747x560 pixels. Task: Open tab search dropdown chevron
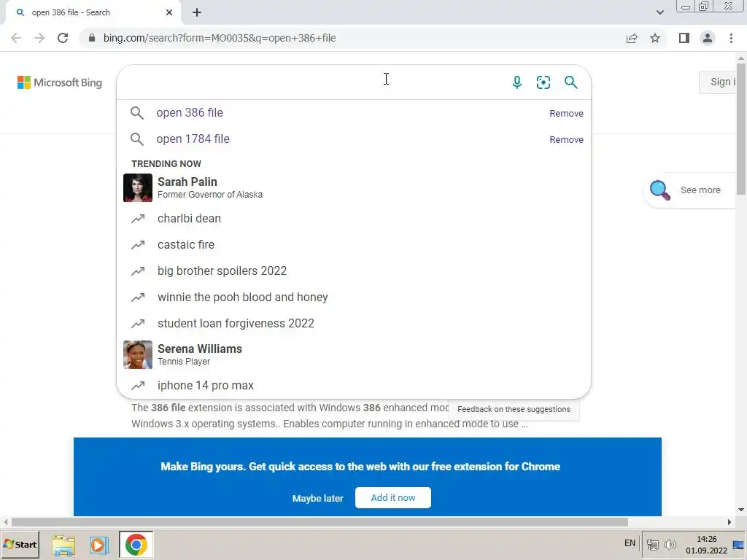point(659,12)
